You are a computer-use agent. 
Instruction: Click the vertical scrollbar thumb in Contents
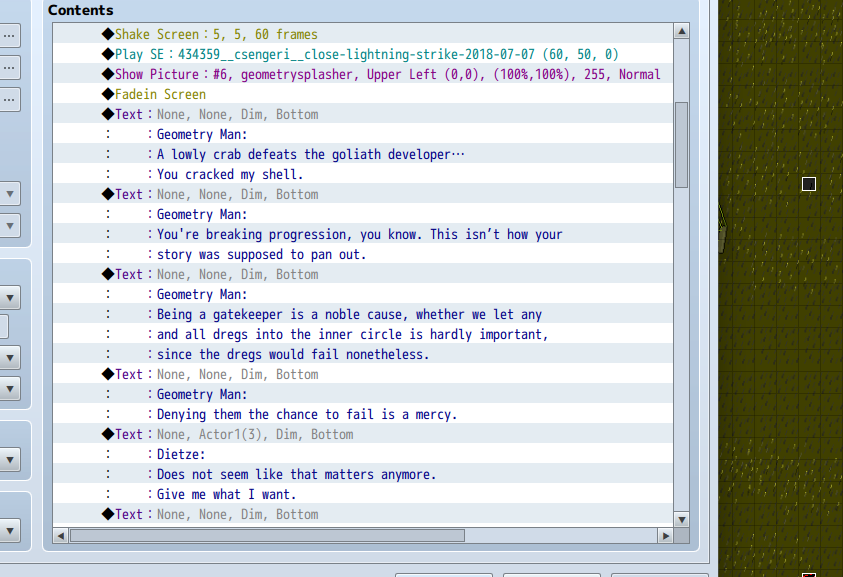tap(682, 145)
